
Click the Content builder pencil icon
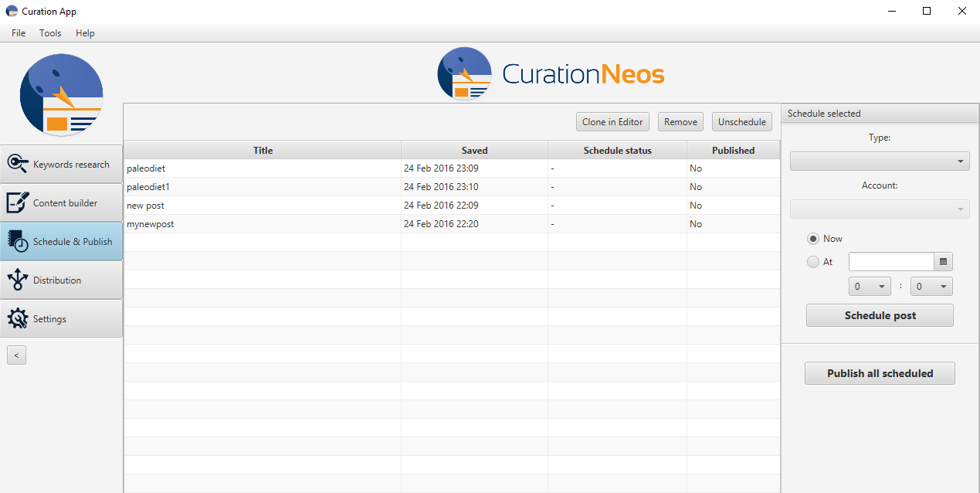point(18,202)
